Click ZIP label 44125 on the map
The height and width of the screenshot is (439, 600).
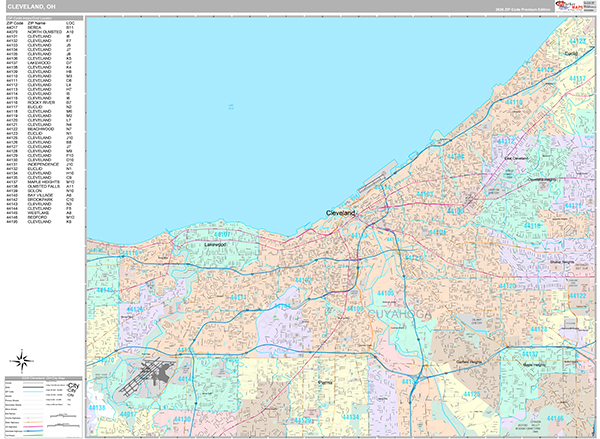(x=472, y=394)
